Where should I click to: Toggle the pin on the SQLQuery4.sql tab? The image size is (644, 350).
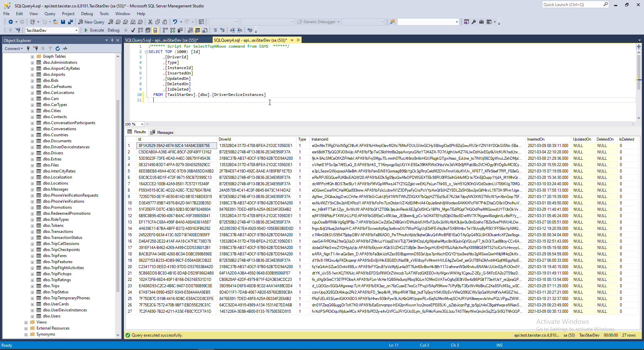click(292, 40)
